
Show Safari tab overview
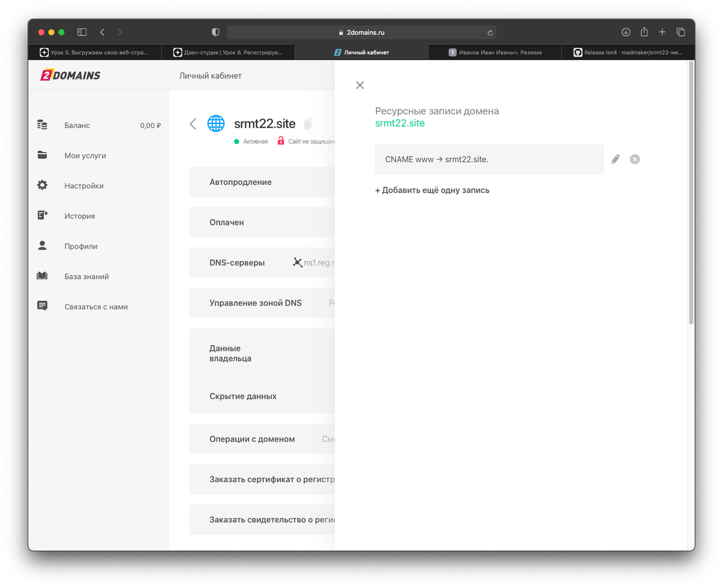[681, 32]
